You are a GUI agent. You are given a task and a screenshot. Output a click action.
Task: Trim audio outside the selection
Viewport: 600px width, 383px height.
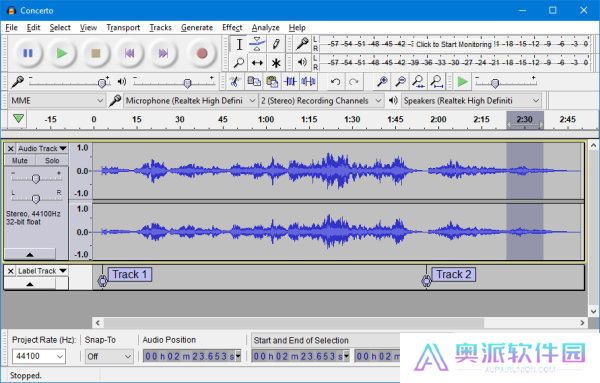[x=290, y=81]
